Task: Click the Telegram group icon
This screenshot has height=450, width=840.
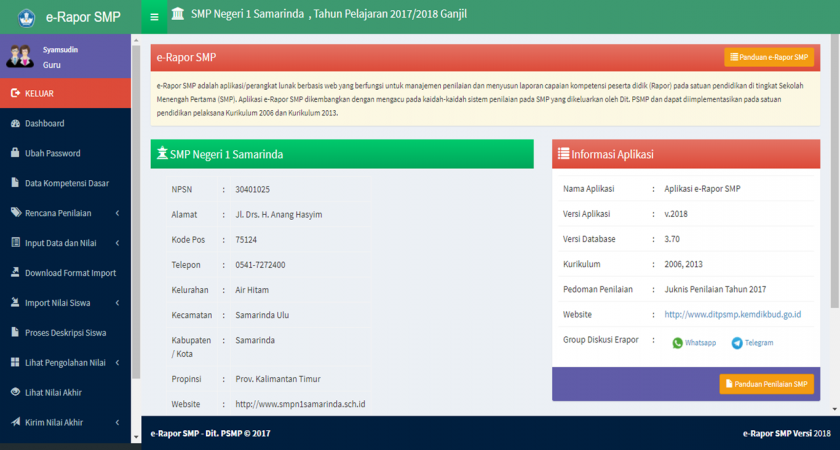Action: point(737,343)
